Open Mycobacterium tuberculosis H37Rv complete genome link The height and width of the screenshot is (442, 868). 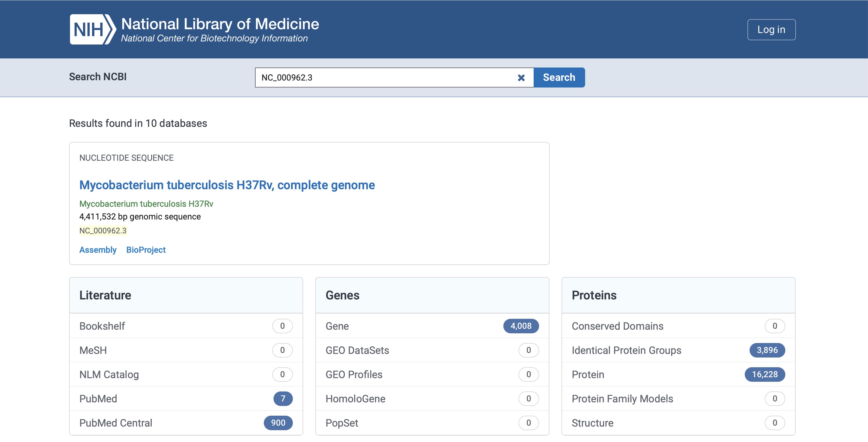click(x=227, y=185)
